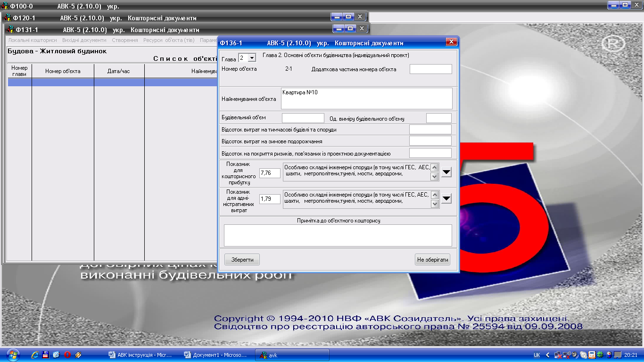Click the wireless network tray icon
The width and height of the screenshot is (644, 362).
pos(566,355)
